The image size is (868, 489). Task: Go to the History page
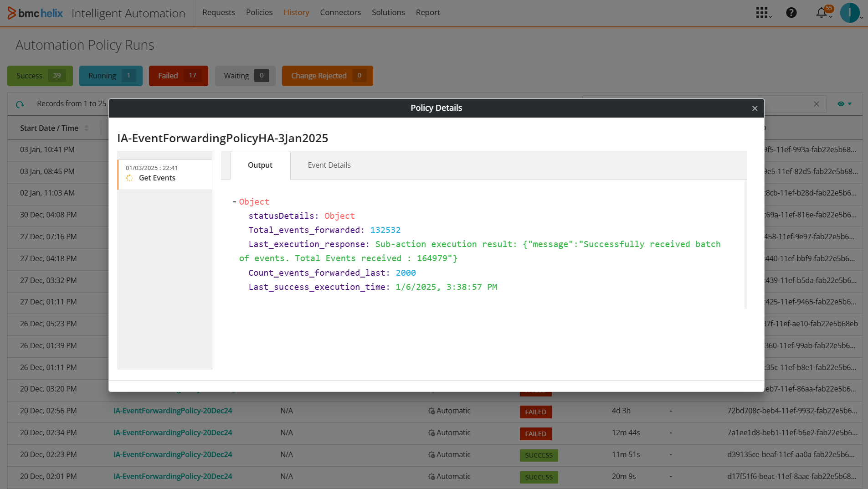coord(296,12)
